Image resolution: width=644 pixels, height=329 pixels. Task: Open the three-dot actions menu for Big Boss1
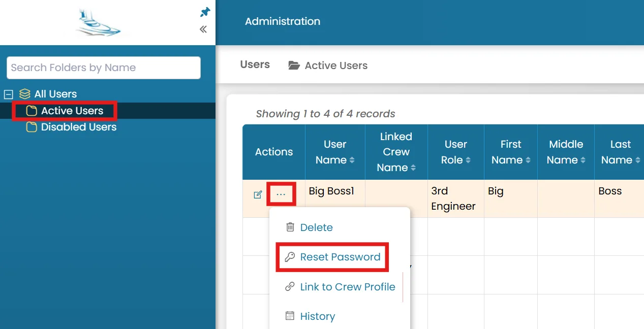click(x=281, y=194)
